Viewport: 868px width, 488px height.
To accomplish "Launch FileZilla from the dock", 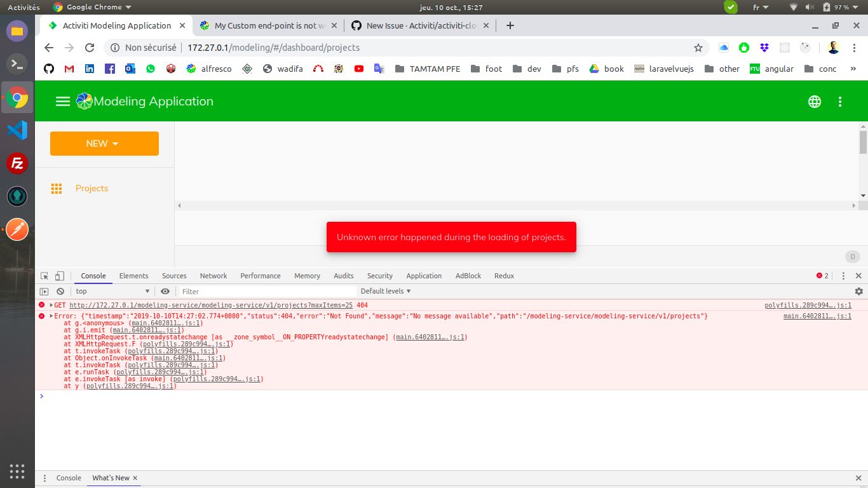I will pyautogui.click(x=17, y=163).
